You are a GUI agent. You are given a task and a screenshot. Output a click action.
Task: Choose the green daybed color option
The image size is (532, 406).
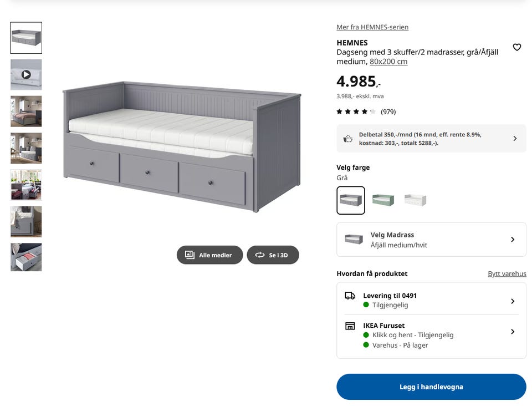[x=383, y=200]
